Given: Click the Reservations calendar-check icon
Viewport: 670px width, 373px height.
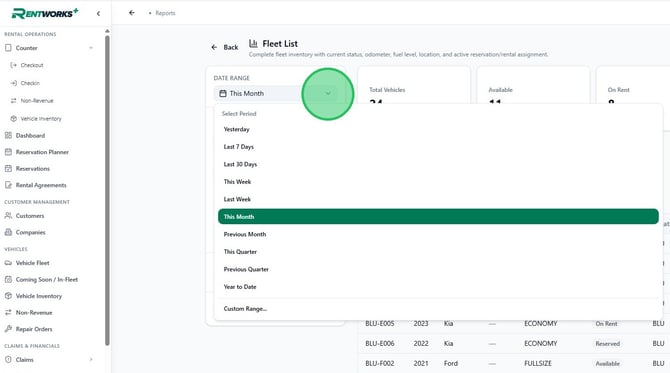Looking at the screenshot, I should 8,169.
